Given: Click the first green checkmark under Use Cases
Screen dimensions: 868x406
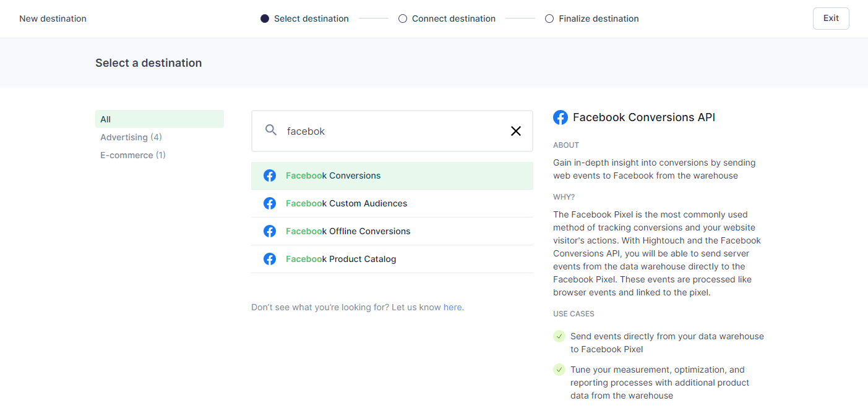Looking at the screenshot, I should (x=559, y=336).
